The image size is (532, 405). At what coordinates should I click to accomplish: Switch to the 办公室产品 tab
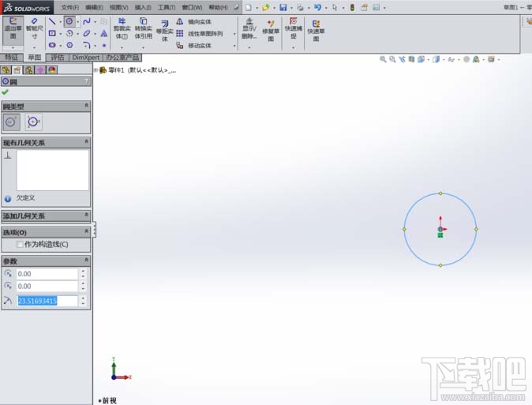point(122,58)
